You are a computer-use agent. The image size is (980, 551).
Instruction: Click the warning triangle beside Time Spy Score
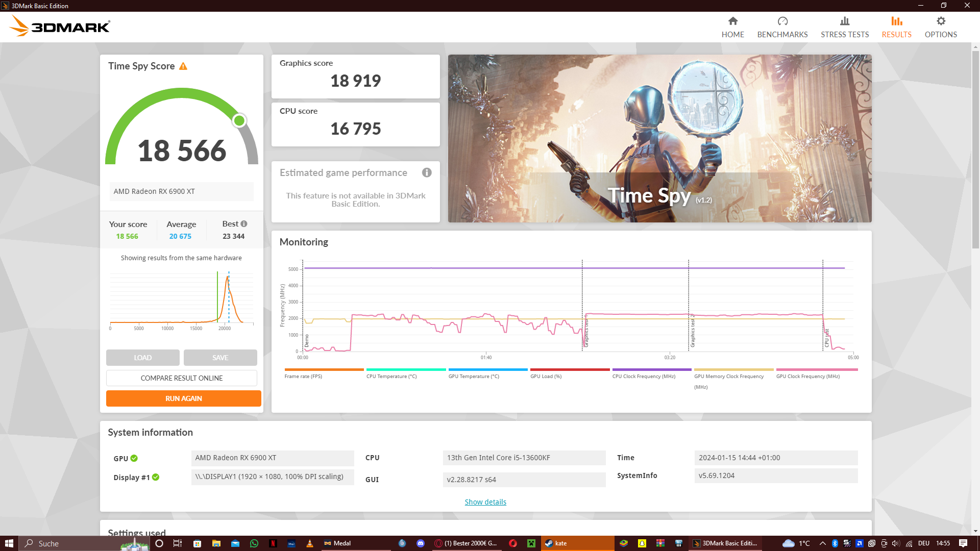tap(184, 66)
